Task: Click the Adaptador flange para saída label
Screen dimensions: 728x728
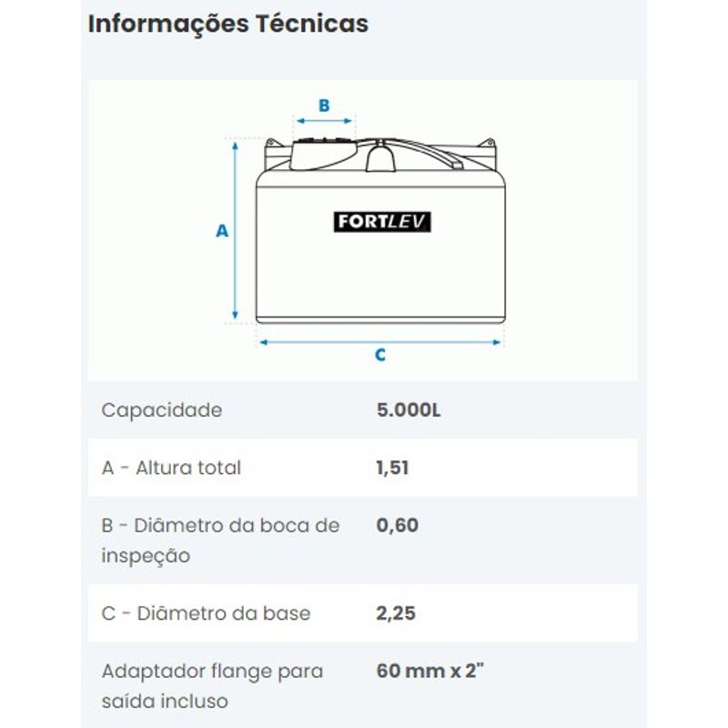Action: click(212, 686)
